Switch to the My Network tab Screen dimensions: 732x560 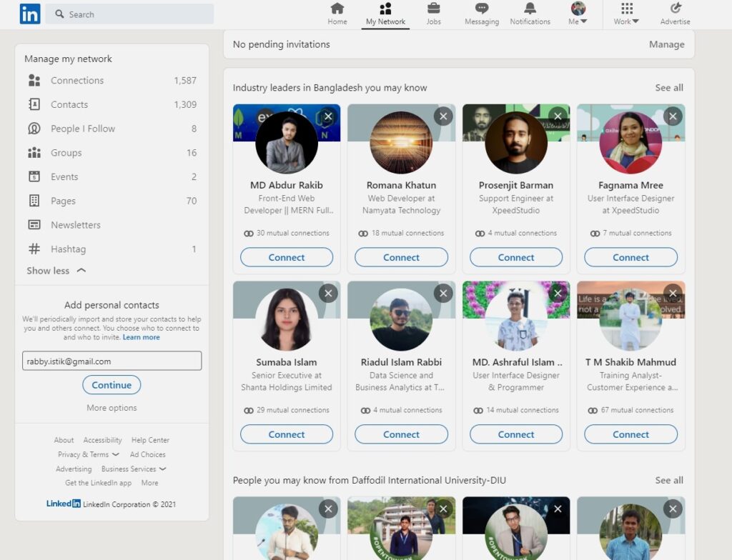point(385,14)
